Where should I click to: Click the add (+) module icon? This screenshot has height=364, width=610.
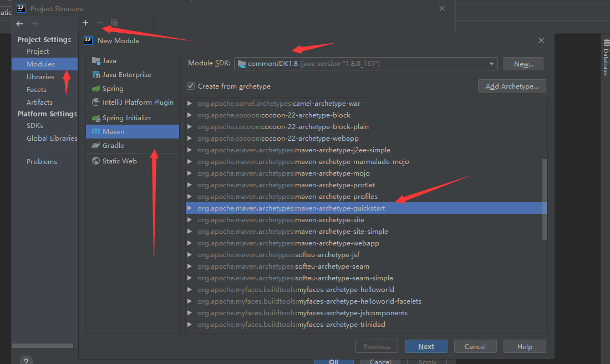85,23
